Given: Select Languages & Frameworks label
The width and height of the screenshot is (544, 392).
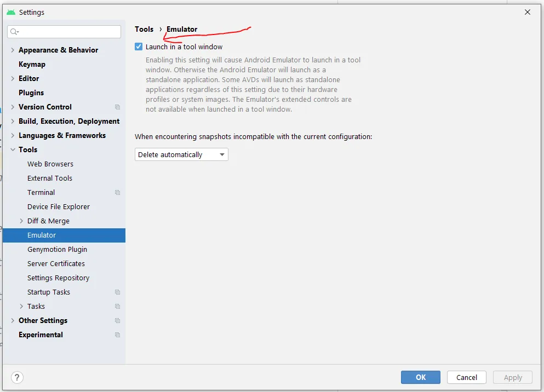Looking at the screenshot, I should (x=62, y=136).
